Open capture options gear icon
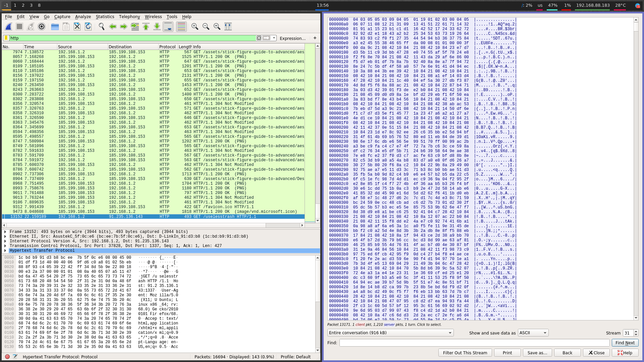The width and height of the screenshot is (644, 362). [x=42, y=26]
